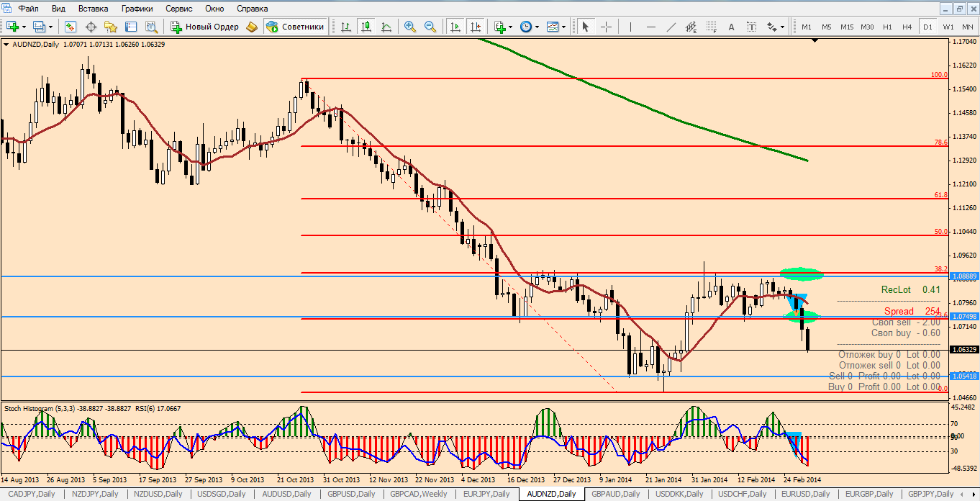Open the Сервис menu

[178, 9]
